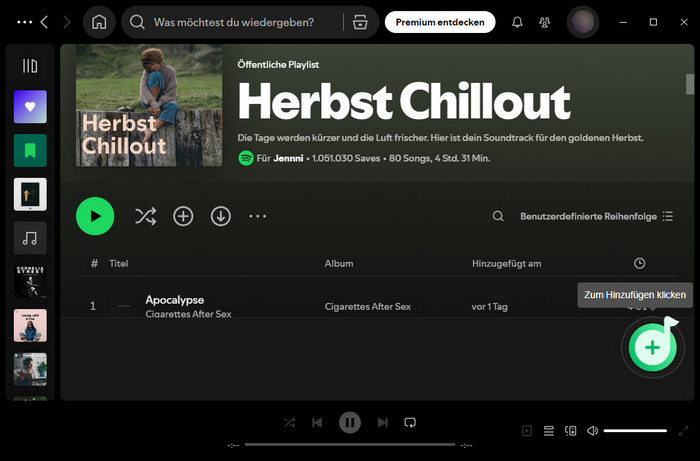Open more options for the playlist
This screenshot has width=700, height=461.
[x=258, y=216]
